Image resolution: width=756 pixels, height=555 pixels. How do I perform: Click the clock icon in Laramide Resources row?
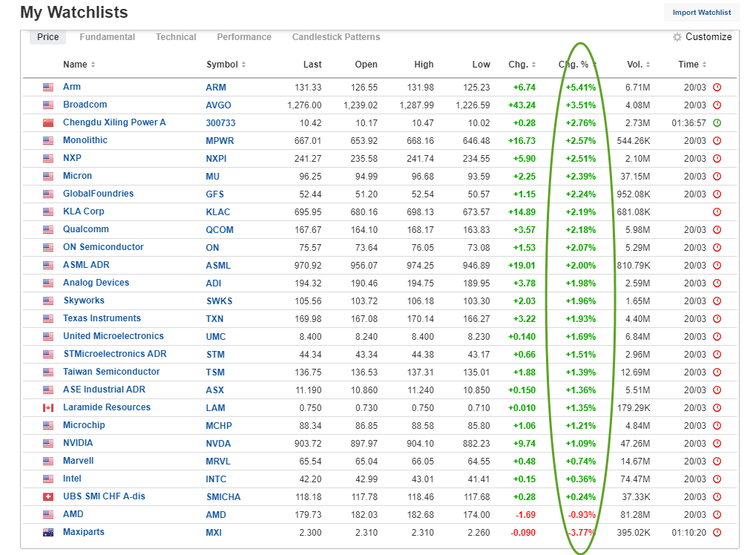pyautogui.click(x=717, y=408)
